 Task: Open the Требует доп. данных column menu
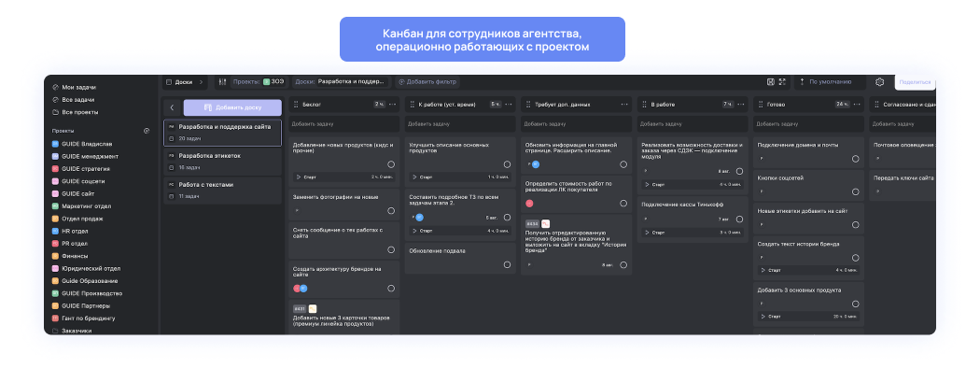[x=625, y=105]
